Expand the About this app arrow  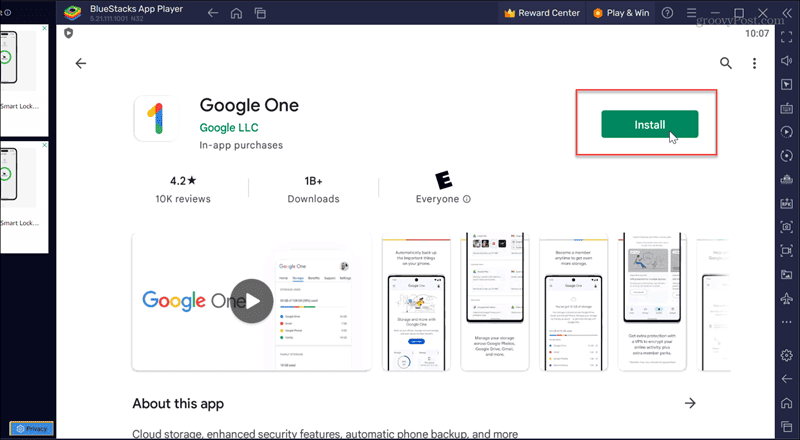(x=690, y=403)
